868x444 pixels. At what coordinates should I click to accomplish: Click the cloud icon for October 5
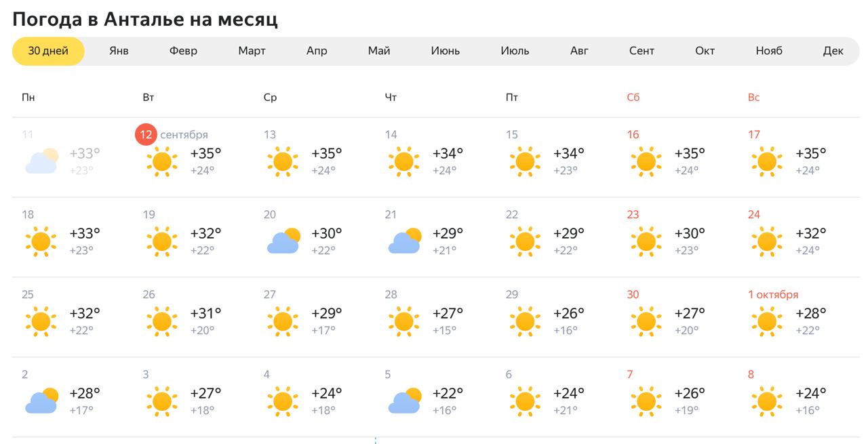point(405,401)
